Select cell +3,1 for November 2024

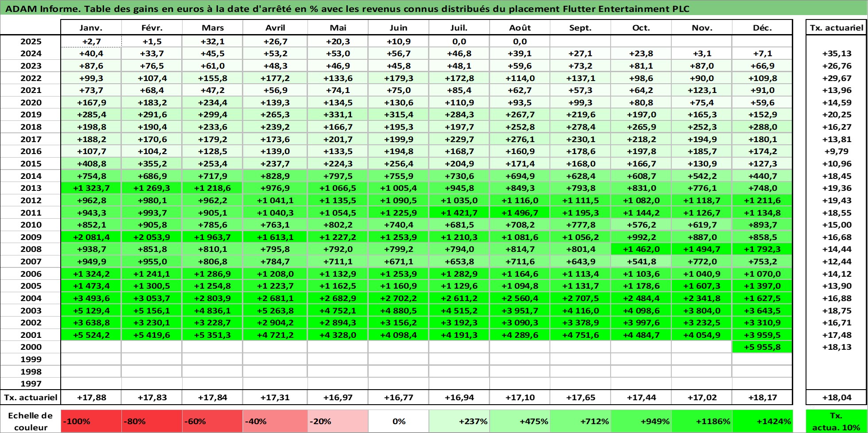click(702, 54)
